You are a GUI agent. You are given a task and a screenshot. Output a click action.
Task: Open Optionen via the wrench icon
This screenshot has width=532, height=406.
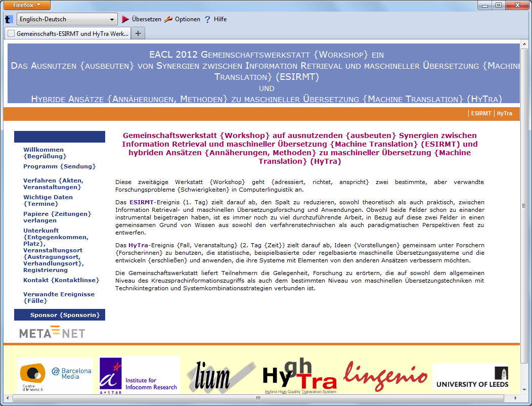click(x=168, y=20)
